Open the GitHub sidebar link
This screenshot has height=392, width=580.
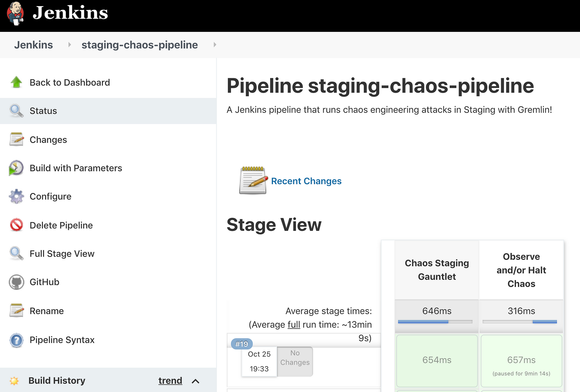click(x=44, y=282)
